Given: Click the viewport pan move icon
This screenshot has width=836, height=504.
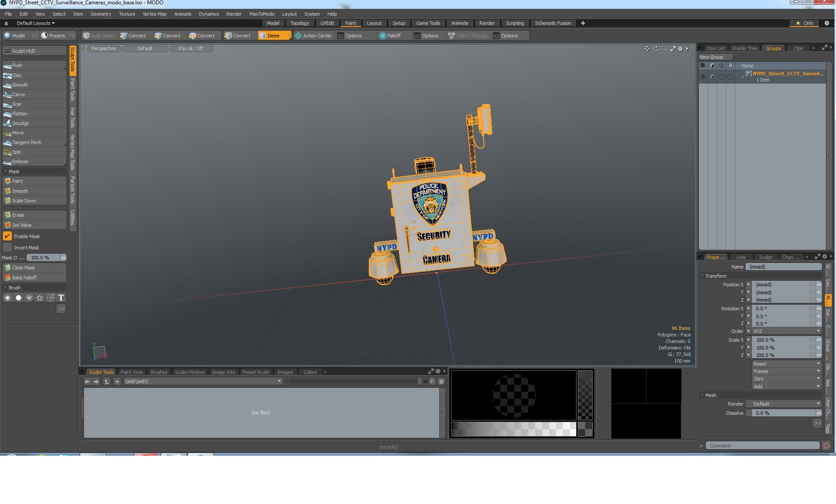Looking at the screenshot, I should [x=647, y=49].
